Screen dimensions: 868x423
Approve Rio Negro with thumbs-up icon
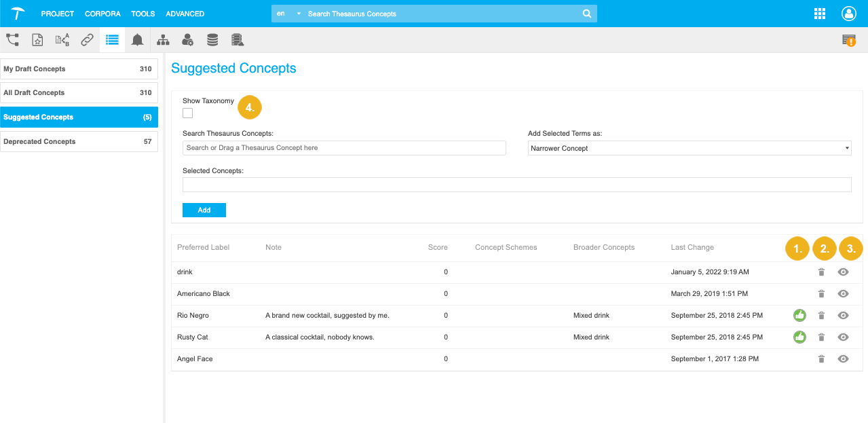coord(799,315)
